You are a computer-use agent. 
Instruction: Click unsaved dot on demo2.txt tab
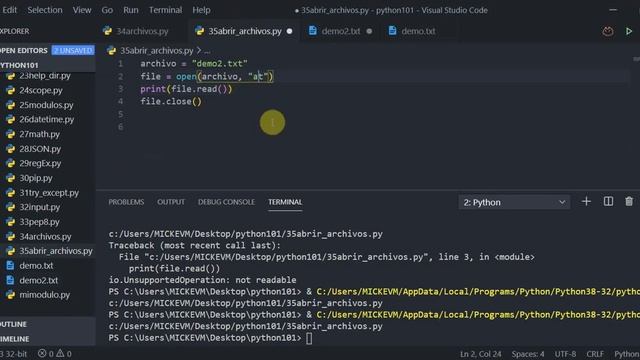click(369, 31)
